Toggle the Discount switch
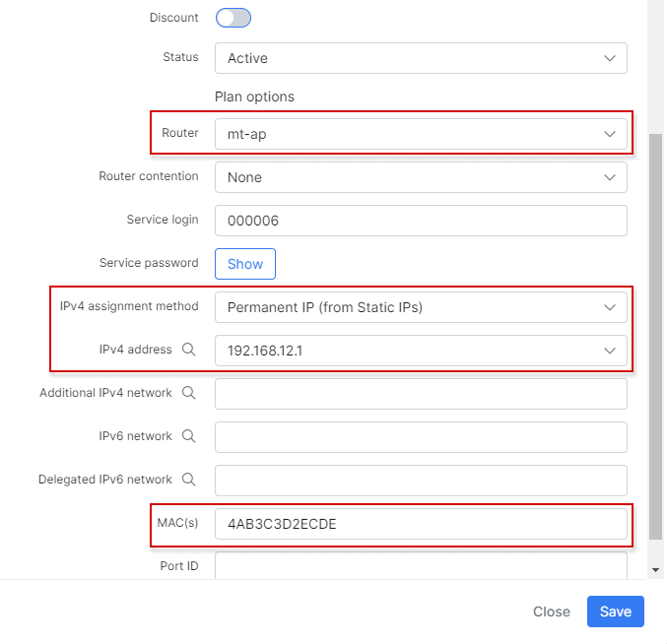 pyautogui.click(x=233, y=18)
